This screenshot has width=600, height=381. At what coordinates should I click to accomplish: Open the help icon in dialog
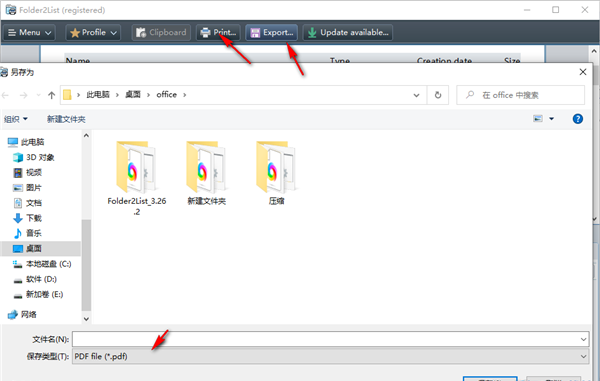pyautogui.click(x=577, y=119)
